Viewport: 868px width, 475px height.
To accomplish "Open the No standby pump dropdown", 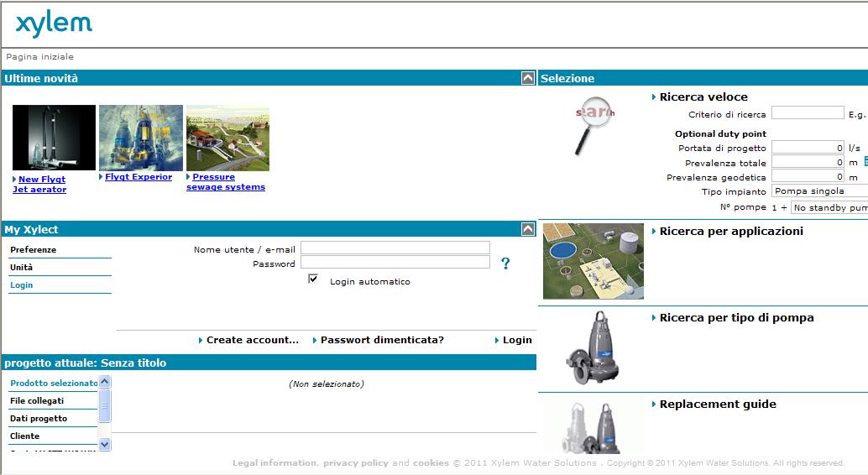I will 829,207.
